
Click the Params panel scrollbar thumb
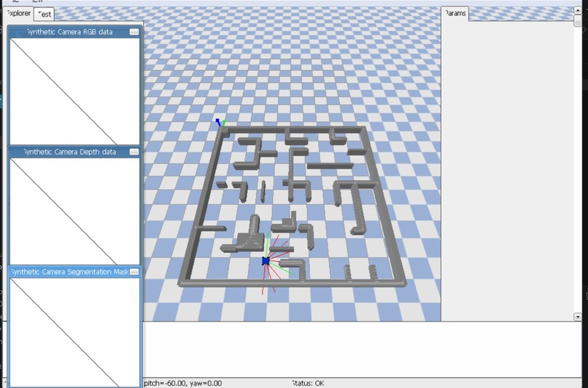click(x=578, y=20)
